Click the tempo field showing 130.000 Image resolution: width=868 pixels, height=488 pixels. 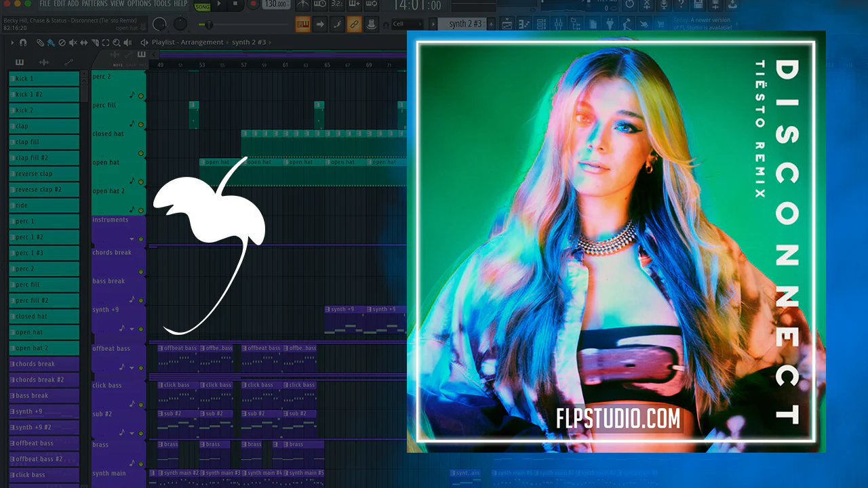tap(275, 5)
